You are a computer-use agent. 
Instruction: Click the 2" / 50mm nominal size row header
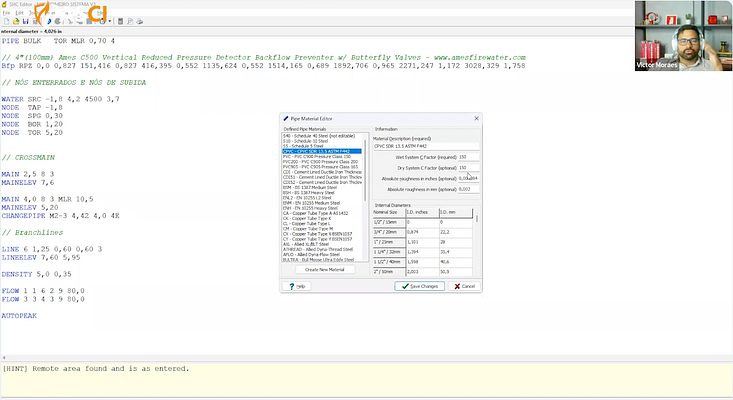pyautogui.click(x=389, y=271)
